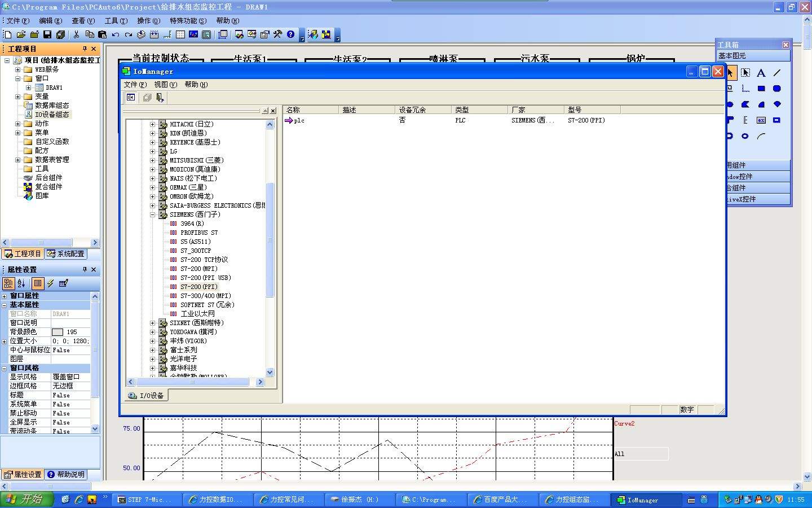Select the rounded rectangle tool in toolbox
The height and width of the screenshot is (508, 812).
click(x=777, y=89)
